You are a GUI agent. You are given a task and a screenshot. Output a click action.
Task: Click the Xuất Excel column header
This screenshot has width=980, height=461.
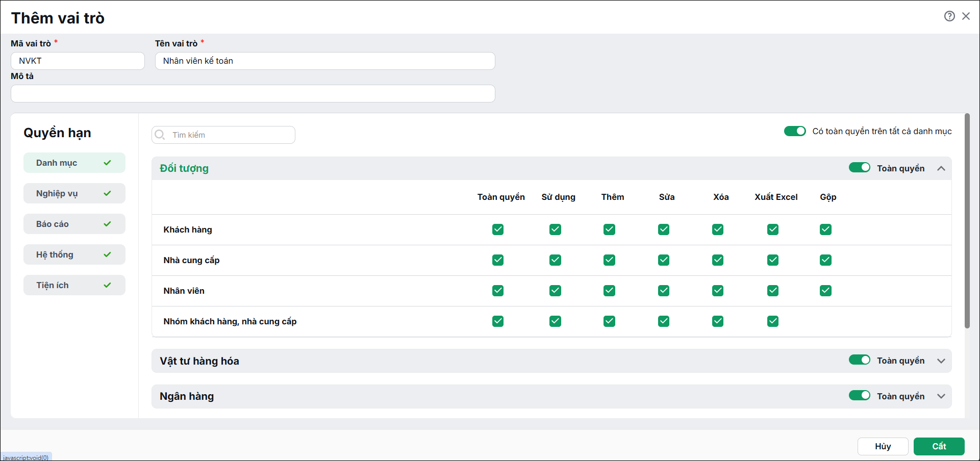click(776, 197)
